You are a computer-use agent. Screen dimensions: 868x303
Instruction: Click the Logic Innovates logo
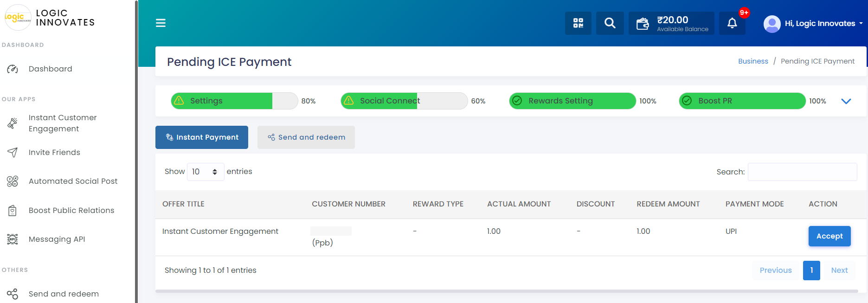click(x=18, y=18)
